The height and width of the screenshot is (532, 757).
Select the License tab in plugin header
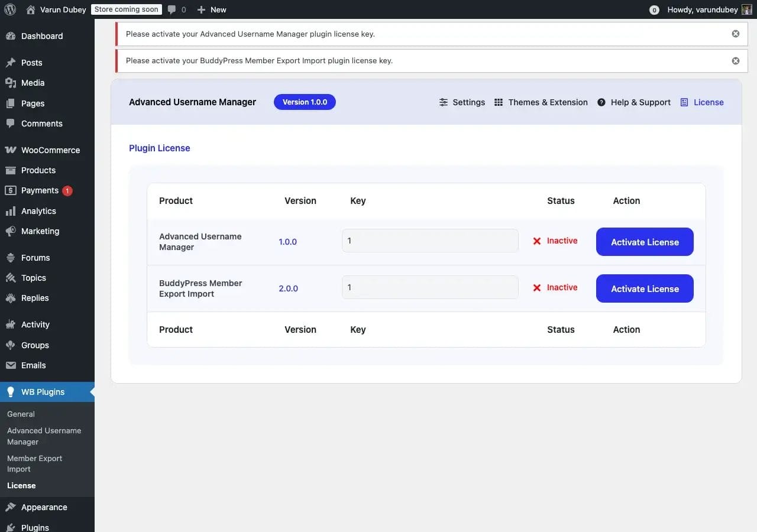point(702,102)
